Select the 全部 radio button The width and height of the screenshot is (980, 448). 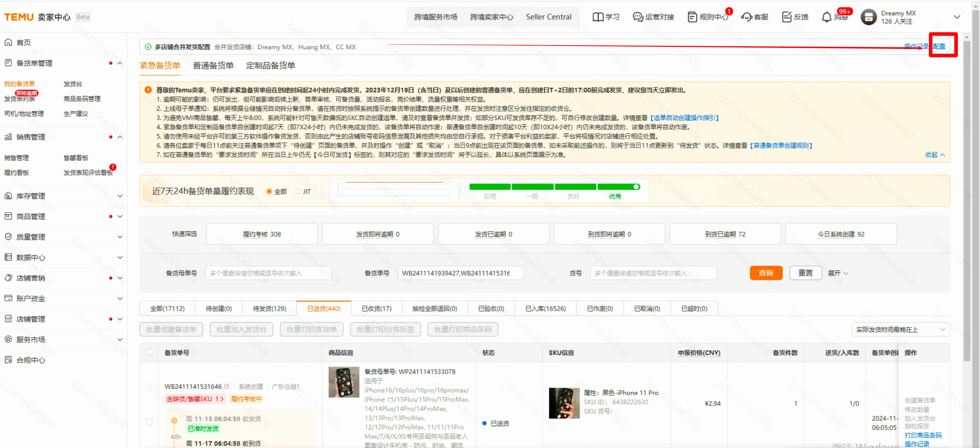pos(269,191)
